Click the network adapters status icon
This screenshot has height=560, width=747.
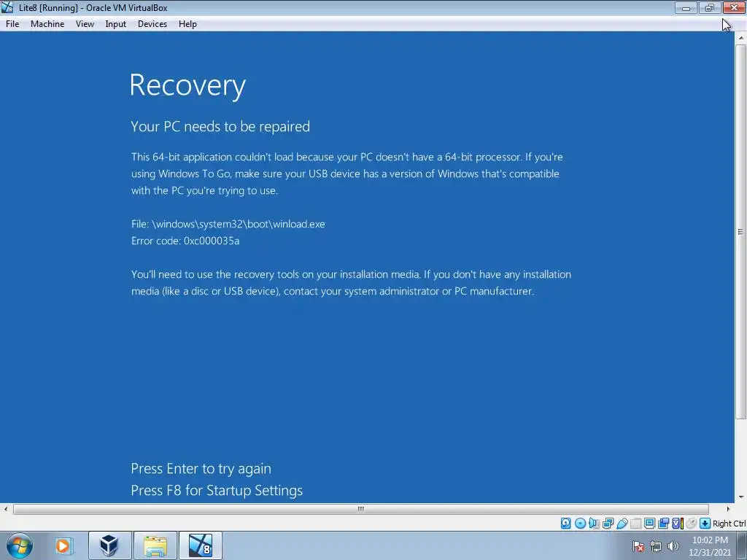(608, 524)
